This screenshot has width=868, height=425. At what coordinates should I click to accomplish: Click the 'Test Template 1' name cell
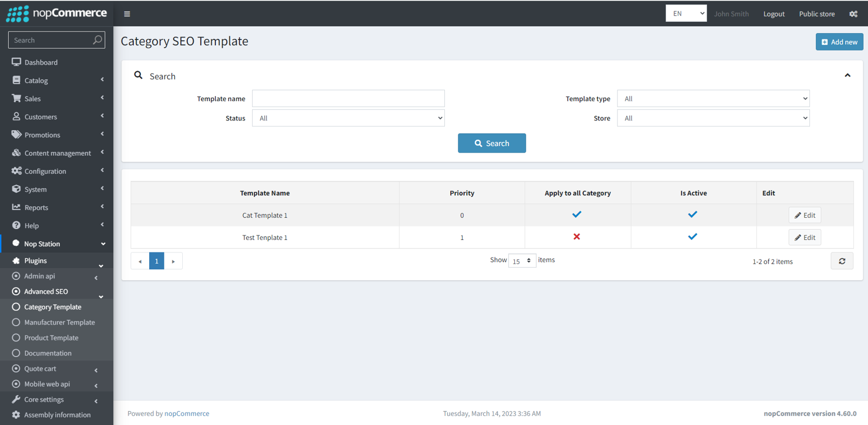(265, 238)
